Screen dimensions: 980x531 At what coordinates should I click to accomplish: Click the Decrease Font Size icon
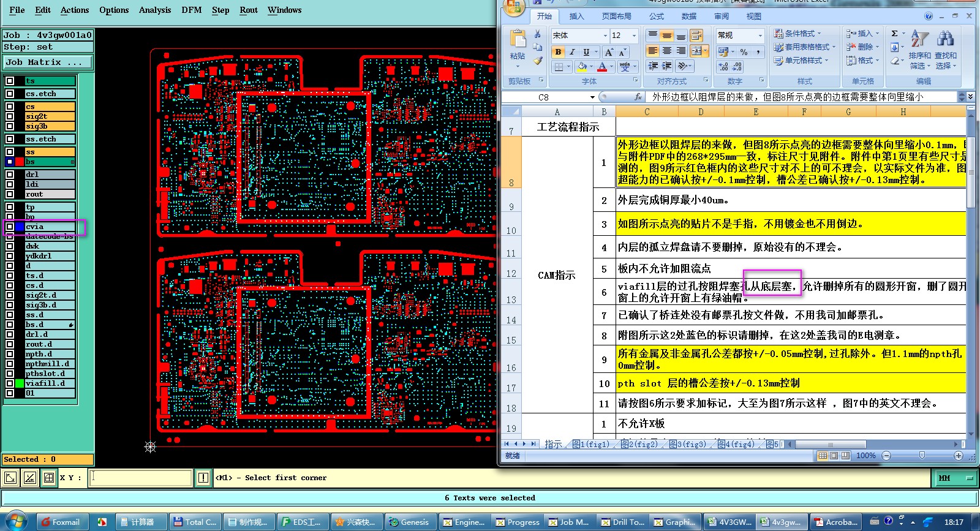[622, 52]
